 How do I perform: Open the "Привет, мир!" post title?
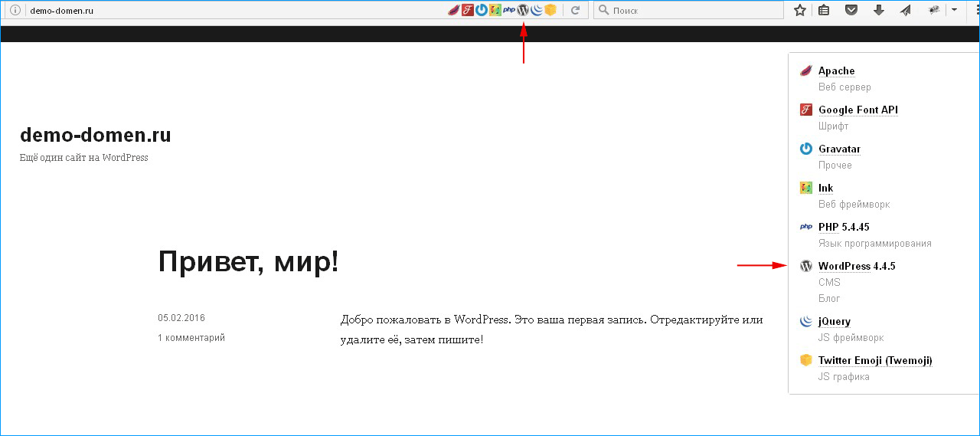click(x=248, y=262)
